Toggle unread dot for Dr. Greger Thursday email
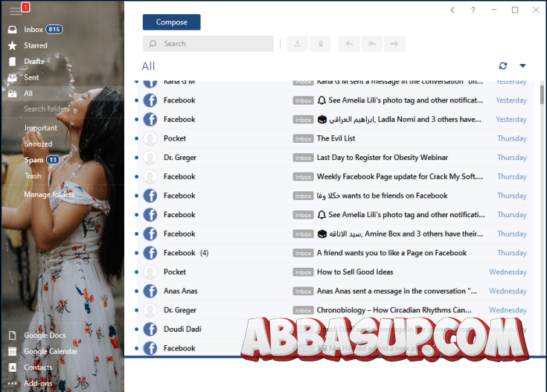 [x=136, y=158]
